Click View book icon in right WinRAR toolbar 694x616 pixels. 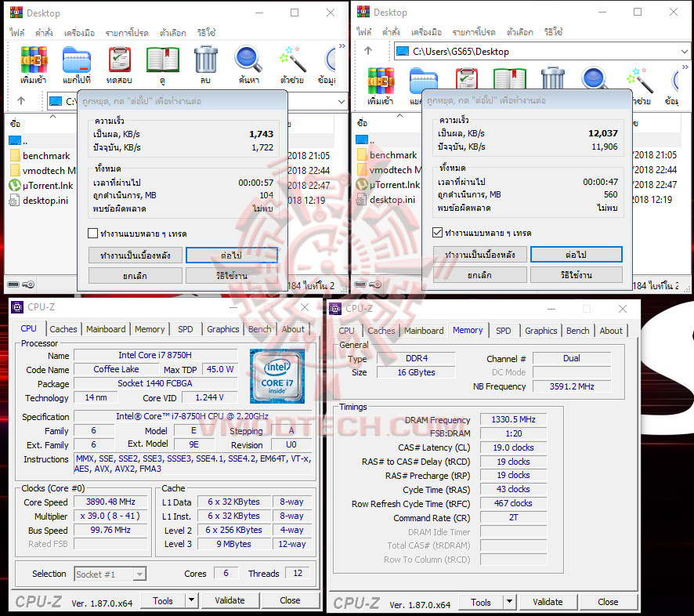point(510,79)
